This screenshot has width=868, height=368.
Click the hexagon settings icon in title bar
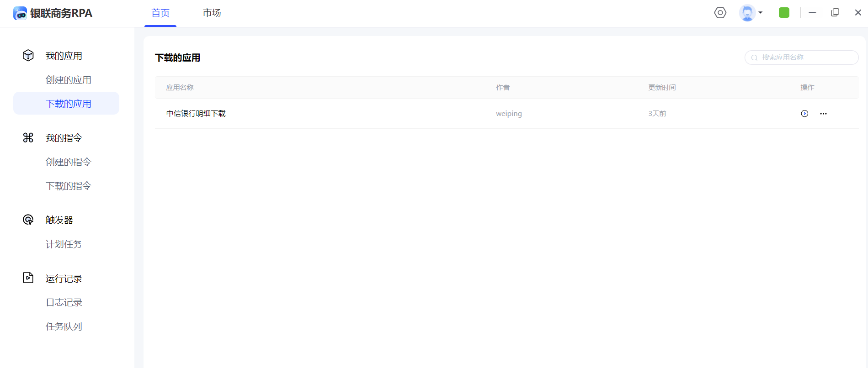click(720, 13)
